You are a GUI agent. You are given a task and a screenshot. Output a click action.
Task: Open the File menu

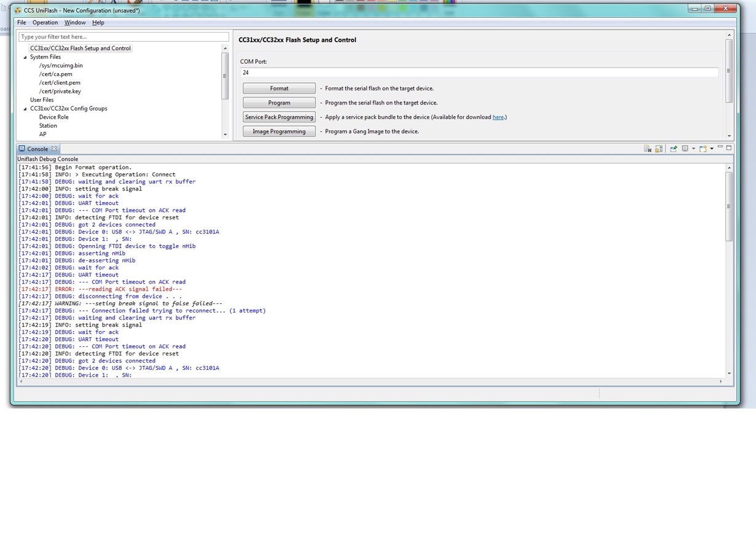pos(22,23)
